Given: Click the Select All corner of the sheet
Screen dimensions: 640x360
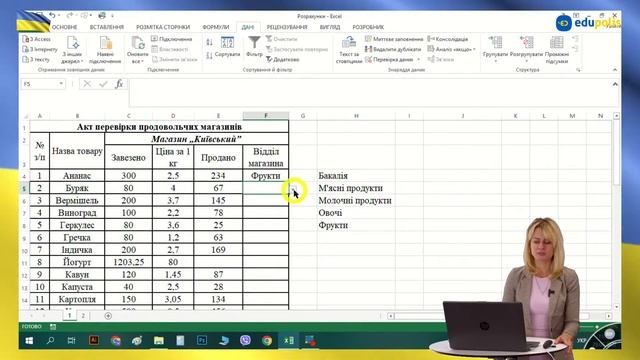Looking at the screenshot, I should (25, 116).
